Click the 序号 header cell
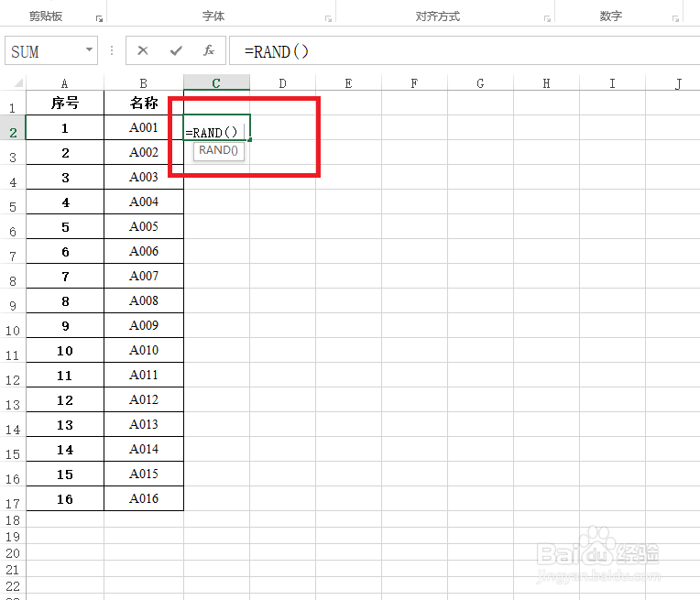The height and width of the screenshot is (600, 700). pyautogui.click(x=65, y=104)
